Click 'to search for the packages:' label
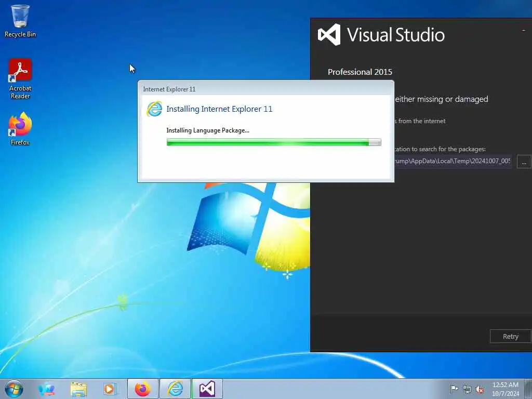The height and width of the screenshot is (399, 532). click(x=448, y=149)
